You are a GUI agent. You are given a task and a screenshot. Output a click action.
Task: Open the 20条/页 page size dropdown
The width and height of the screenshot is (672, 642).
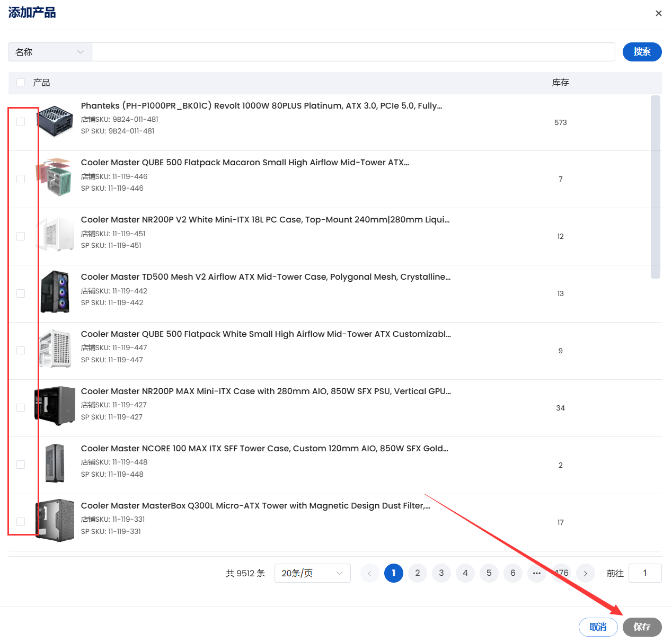[313, 573]
